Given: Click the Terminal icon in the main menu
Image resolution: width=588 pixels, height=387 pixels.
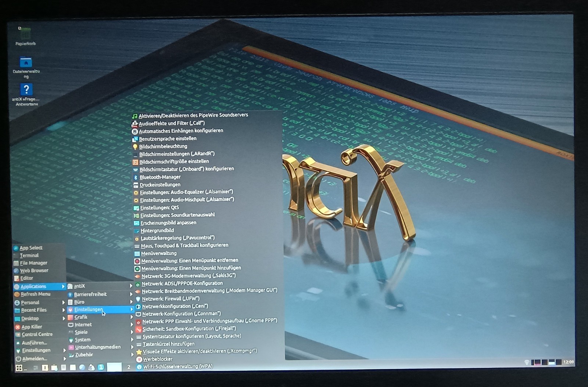Looking at the screenshot, I should point(16,256).
